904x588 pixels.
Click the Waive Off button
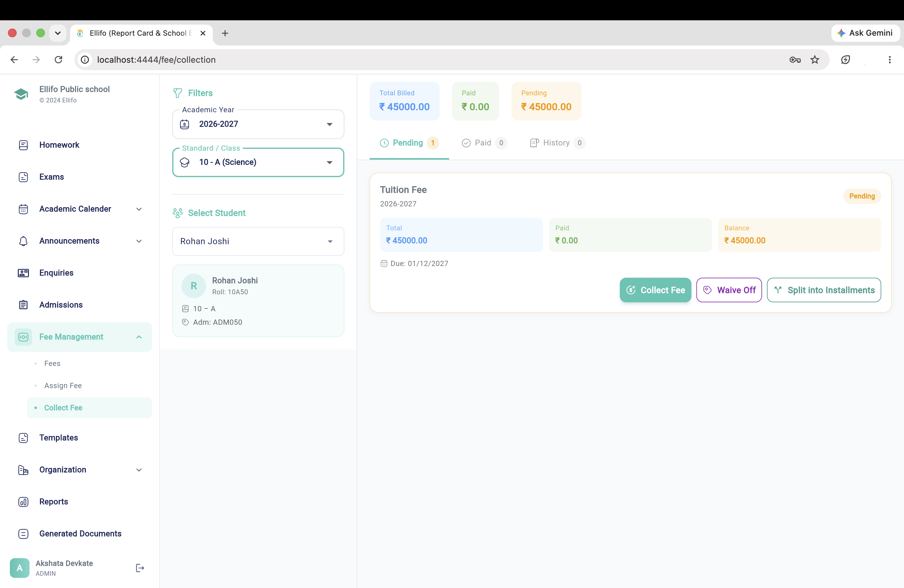[729, 290]
